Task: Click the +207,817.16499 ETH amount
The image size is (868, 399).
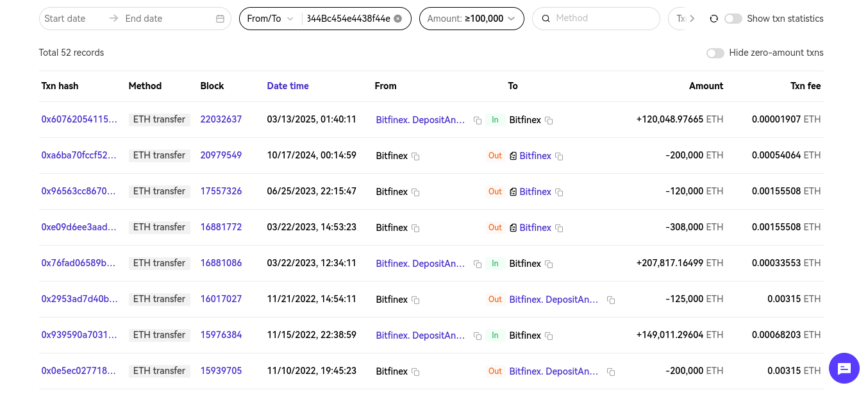Action: coord(680,263)
